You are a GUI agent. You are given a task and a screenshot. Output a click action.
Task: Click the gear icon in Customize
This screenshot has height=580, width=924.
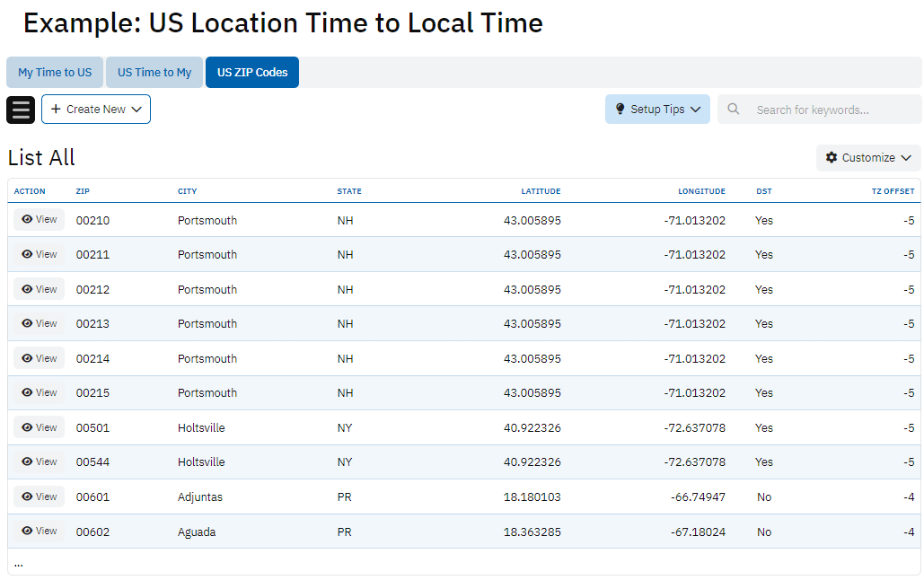coord(832,158)
